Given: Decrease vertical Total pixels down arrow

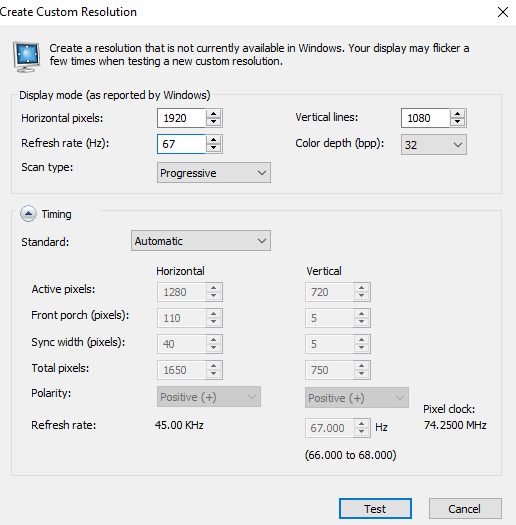Looking at the screenshot, I should [x=362, y=374].
